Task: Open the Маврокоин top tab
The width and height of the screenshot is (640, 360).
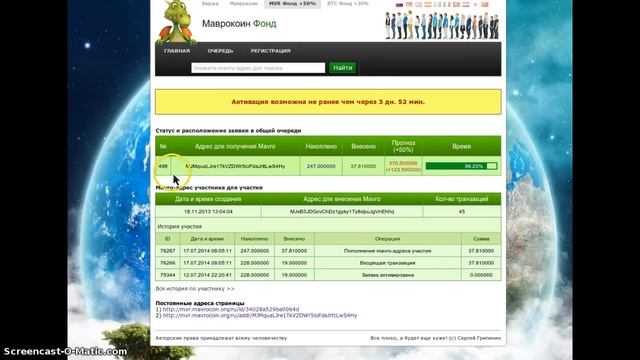Action: pos(244,4)
